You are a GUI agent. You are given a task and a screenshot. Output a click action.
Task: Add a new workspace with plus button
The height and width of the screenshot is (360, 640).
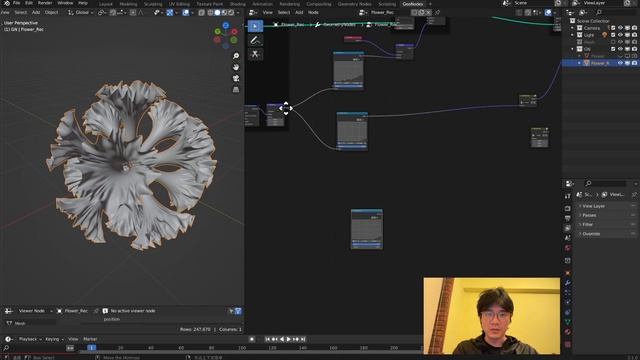coord(430,4)
